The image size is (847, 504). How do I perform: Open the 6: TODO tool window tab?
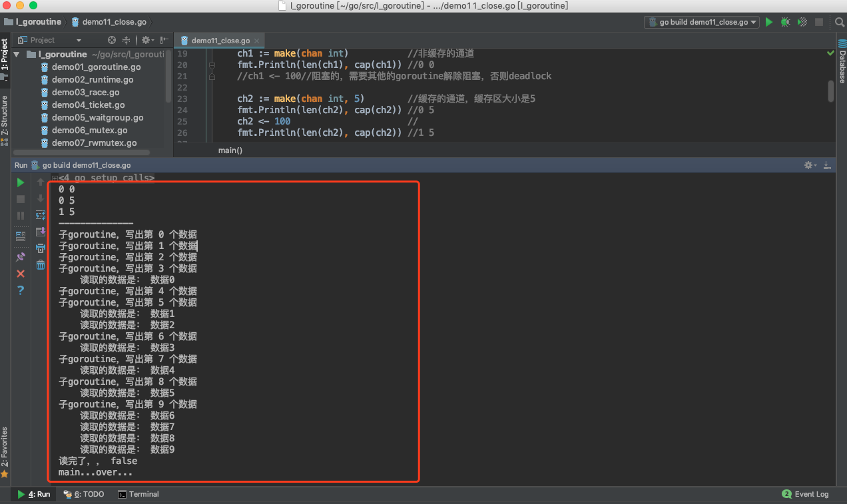coord(84,494)
